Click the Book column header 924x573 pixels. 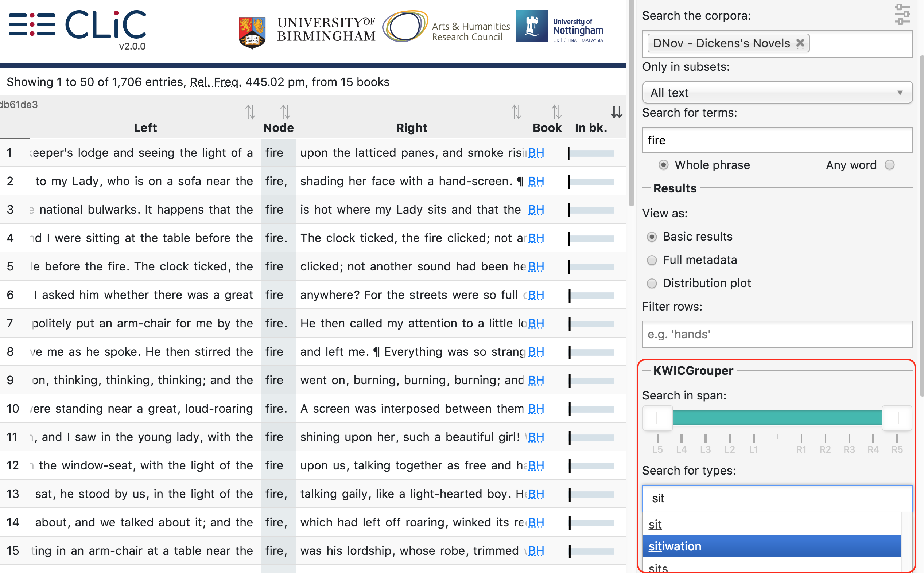[547, 128]
